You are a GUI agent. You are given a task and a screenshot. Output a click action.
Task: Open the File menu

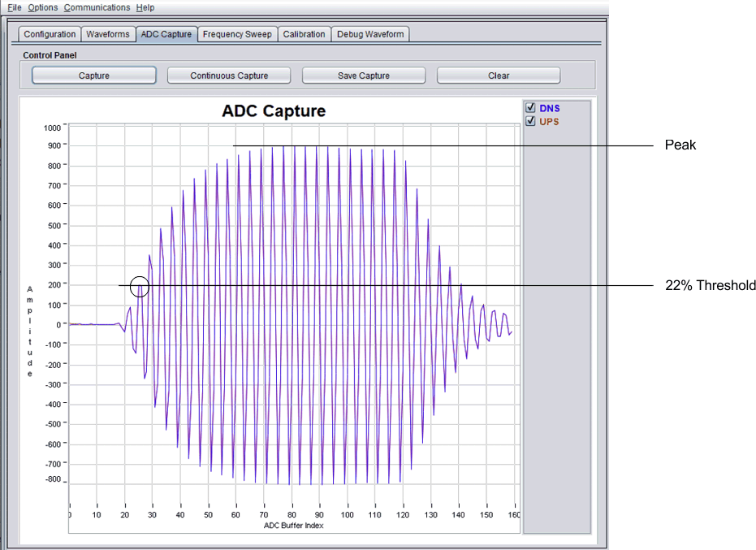(x=14, y=7)
